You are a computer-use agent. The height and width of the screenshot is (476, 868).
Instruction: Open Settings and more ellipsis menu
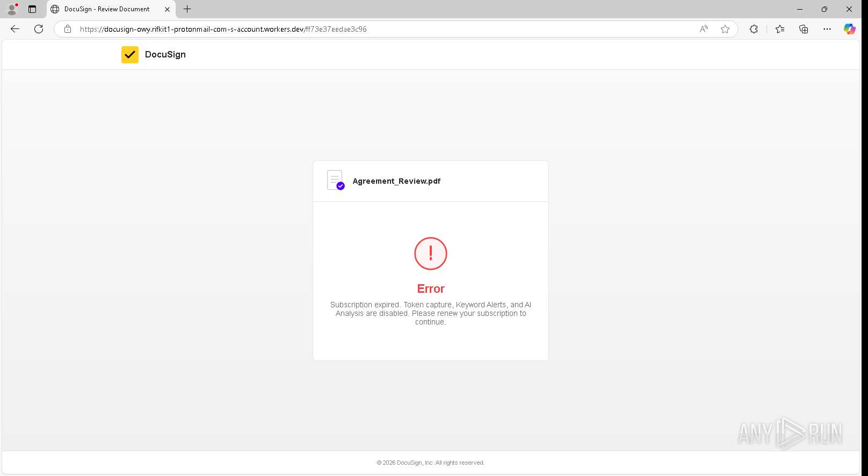pos(827,29)
